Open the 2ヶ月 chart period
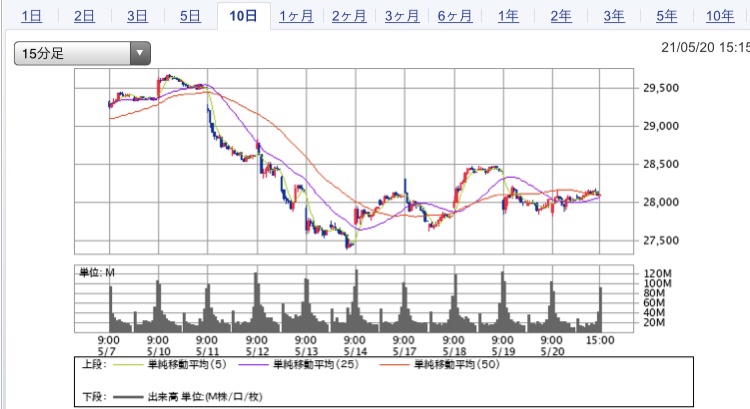This screenshot has width=750, height=409. coord(349,16)
